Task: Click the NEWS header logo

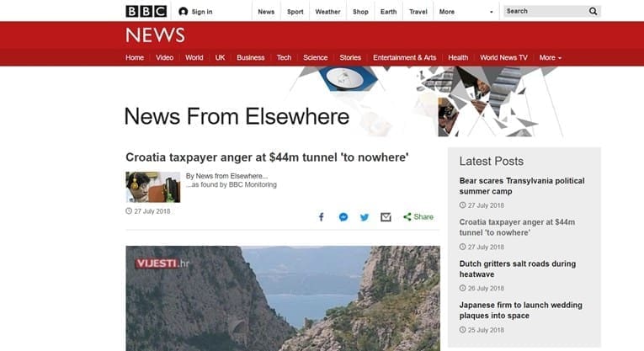Action: pyautogui.click(x=155, y=35)
